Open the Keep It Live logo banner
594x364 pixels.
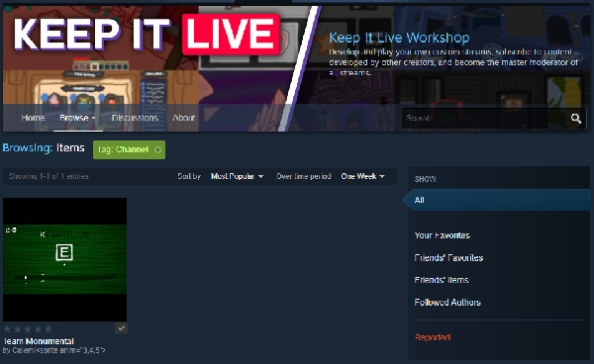(147, 34)
